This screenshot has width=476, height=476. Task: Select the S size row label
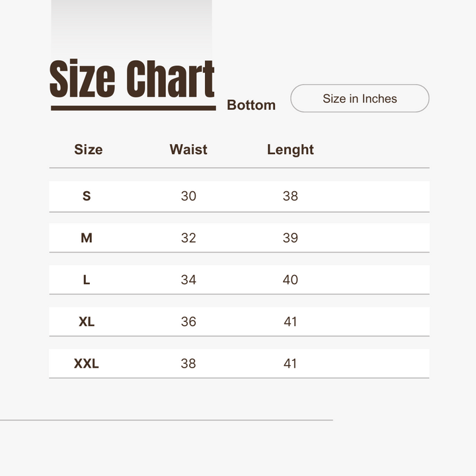click(x=87, y=196)
